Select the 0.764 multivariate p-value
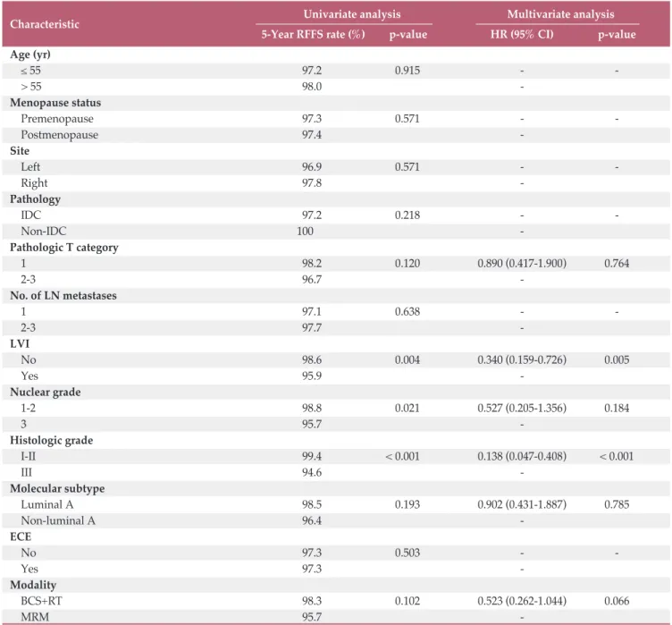 click(x=617, y=264)
